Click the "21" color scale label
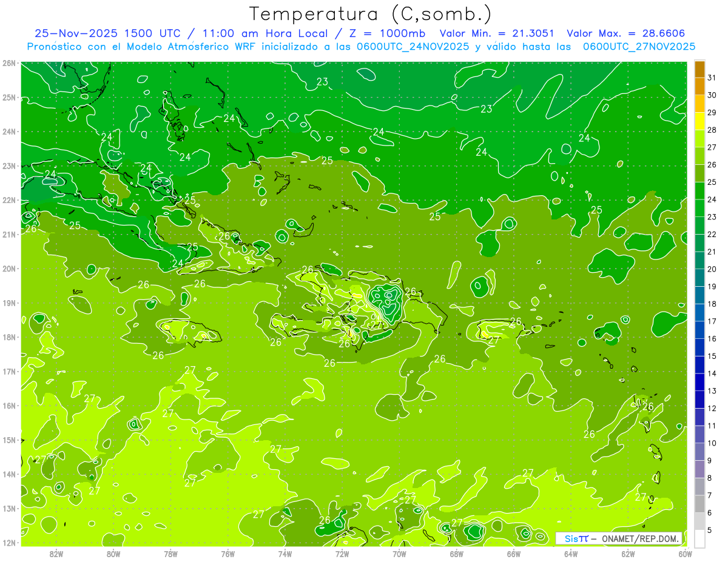Viewport: 728px width, 562px height. (711, 252)
